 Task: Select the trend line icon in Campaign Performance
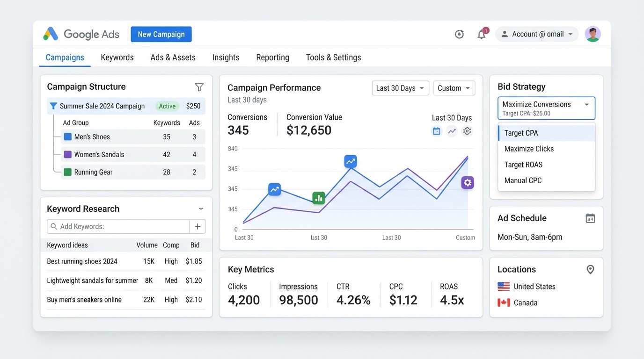click(452, 131)
